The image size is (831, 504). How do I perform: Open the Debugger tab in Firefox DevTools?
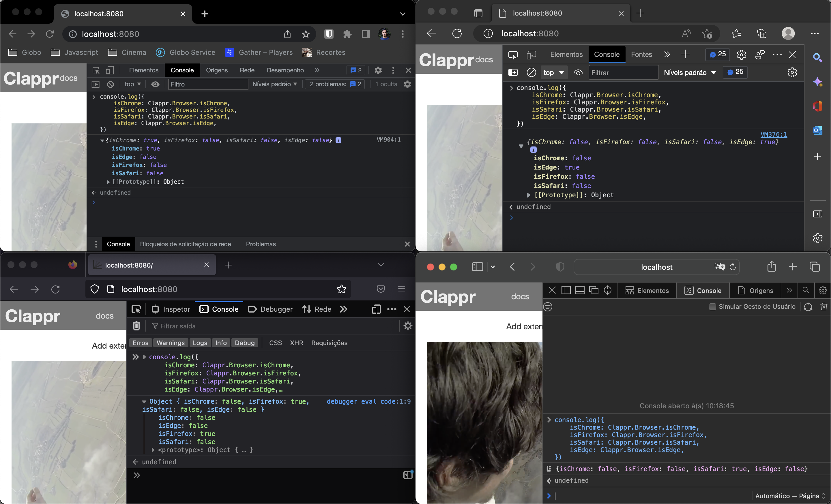[x=270, y=309]
